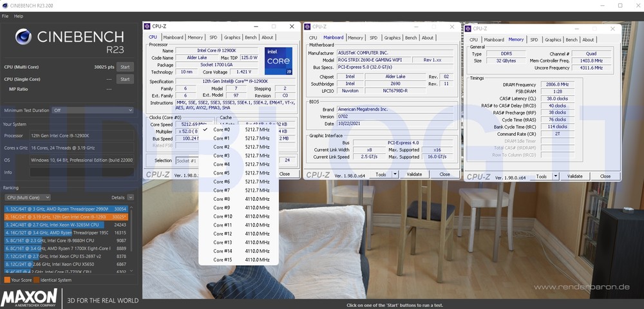Click the orange Your Score legend swatch

click(x=6, y=280)
